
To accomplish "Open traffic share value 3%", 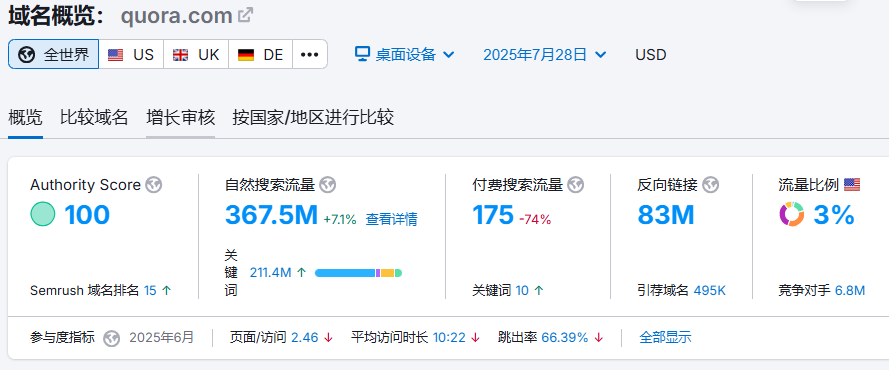I will [x=833, y=215].
